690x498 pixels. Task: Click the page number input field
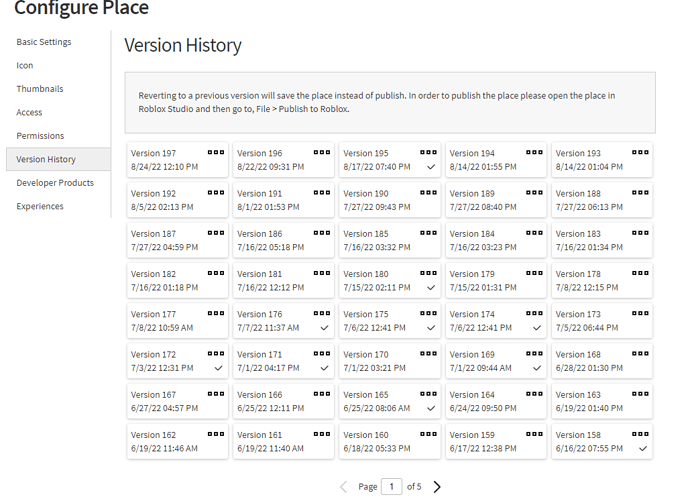(391, 487)
